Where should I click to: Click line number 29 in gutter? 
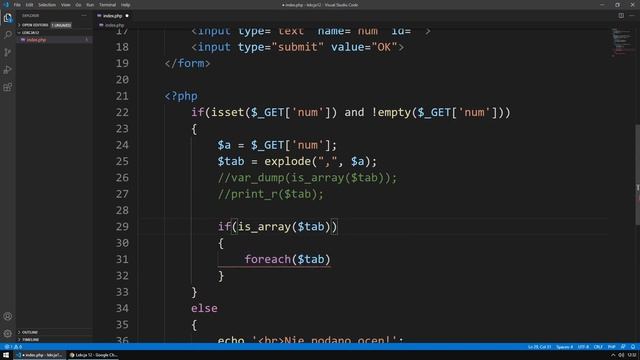(x=122, y=227)
